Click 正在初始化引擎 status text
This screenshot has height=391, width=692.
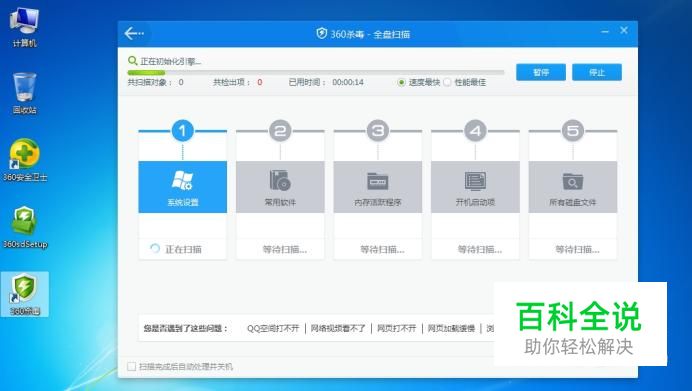170,61
